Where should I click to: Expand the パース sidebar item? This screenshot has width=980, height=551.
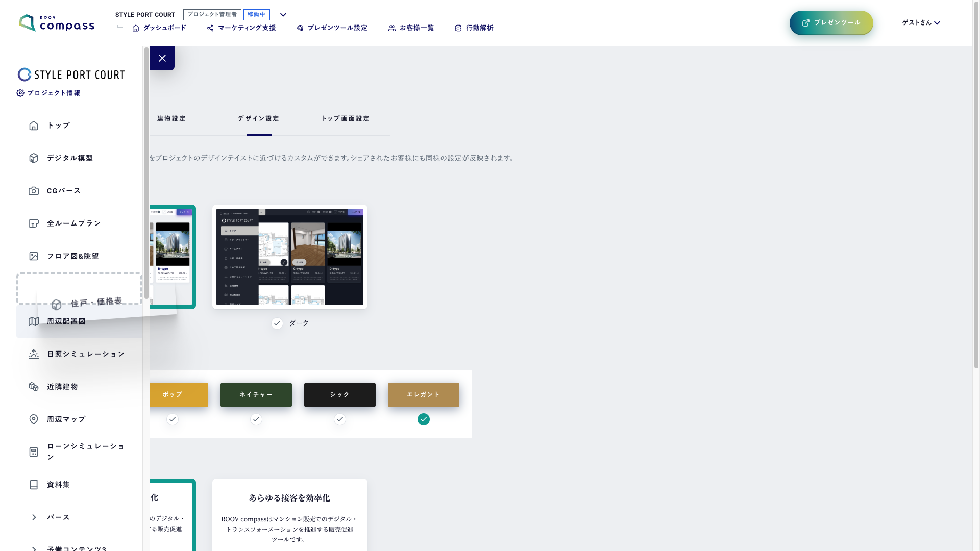coord(34,517)
